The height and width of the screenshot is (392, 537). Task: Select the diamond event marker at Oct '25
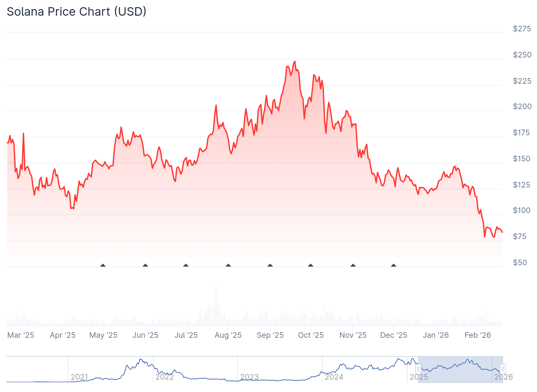(x=311, y=266)
